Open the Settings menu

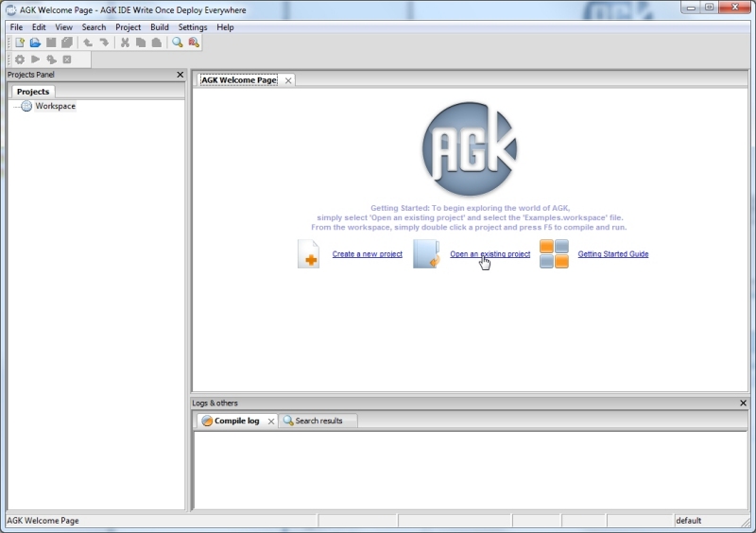click(193, 27)
